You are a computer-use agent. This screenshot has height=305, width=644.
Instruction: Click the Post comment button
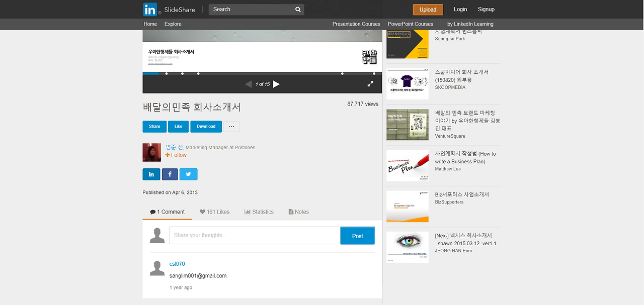click(358, 236)
